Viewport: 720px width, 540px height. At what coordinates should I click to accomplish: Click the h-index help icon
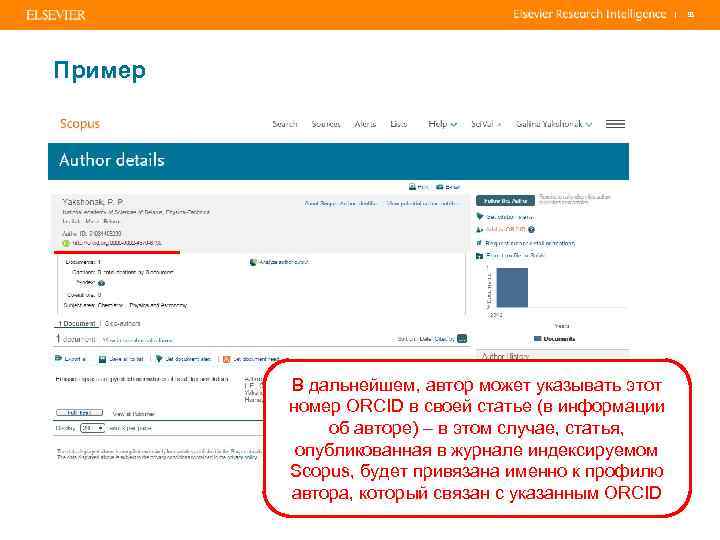click(x=101, y=283)
